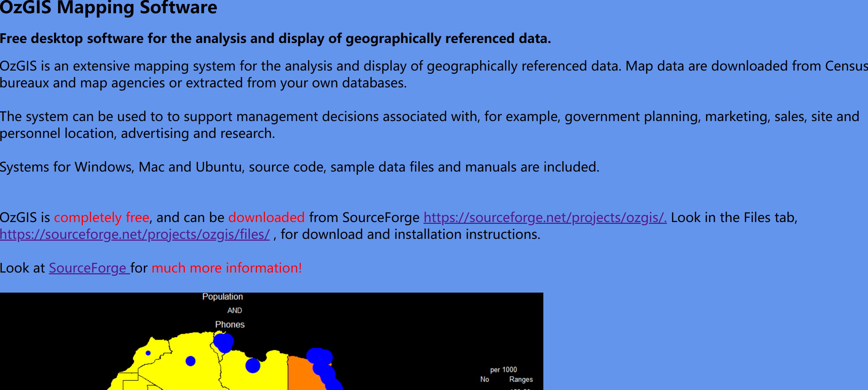Click the red "downloaded" word

266,218
